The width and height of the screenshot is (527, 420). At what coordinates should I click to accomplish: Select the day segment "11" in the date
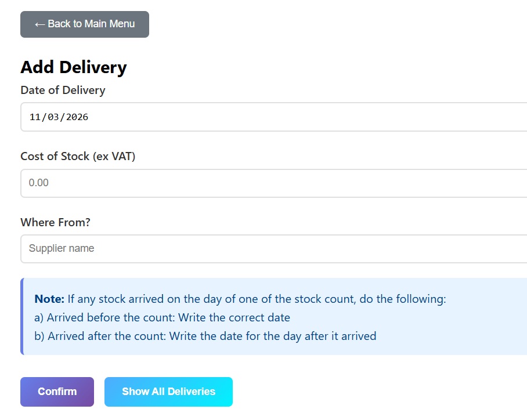(x=35, y=117)
